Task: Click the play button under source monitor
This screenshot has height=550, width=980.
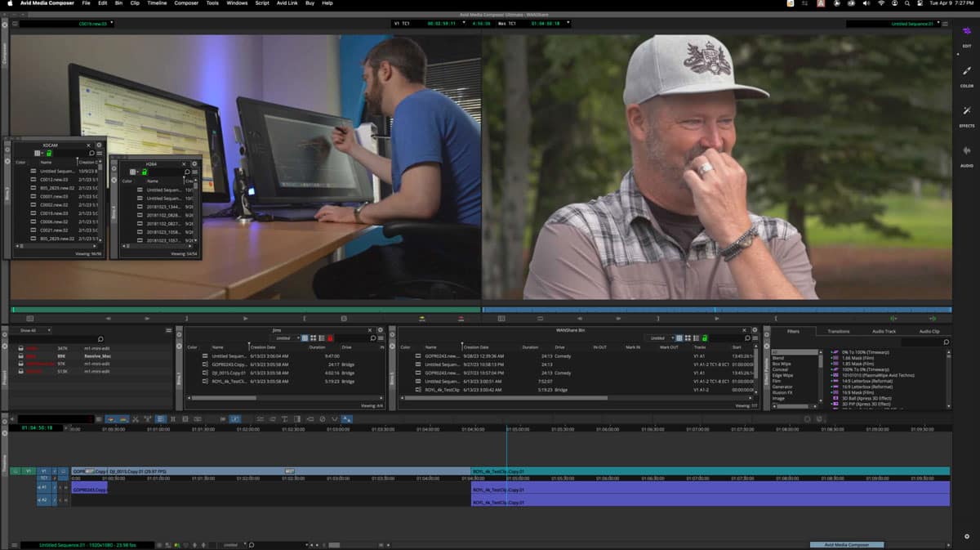Action: pos(246,318)
